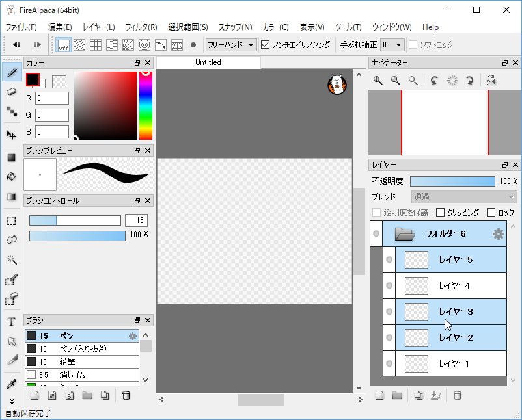Select the 鉛筆 brush
Screen dimensions: 522x420
pos(82,361)
